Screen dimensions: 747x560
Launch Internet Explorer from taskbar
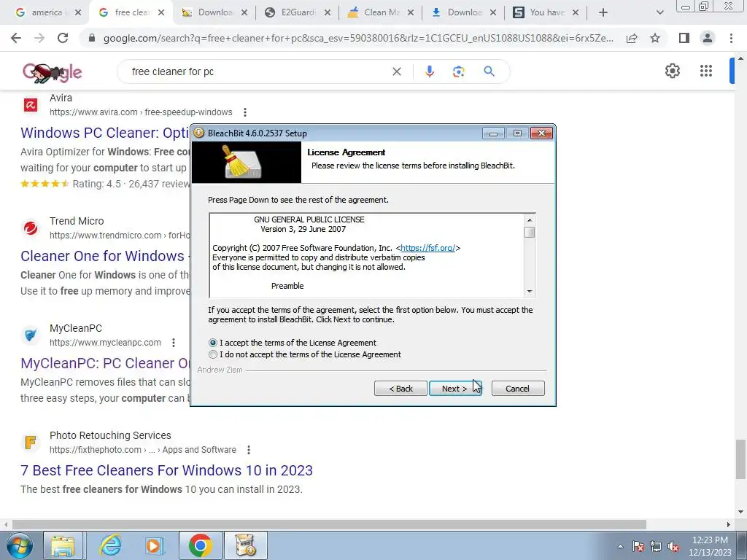point(110,545)
